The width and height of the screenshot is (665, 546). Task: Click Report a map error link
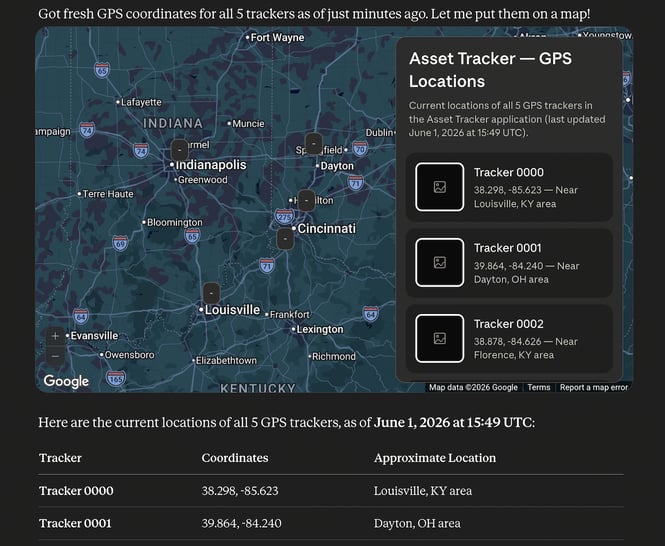pos(594,387)
